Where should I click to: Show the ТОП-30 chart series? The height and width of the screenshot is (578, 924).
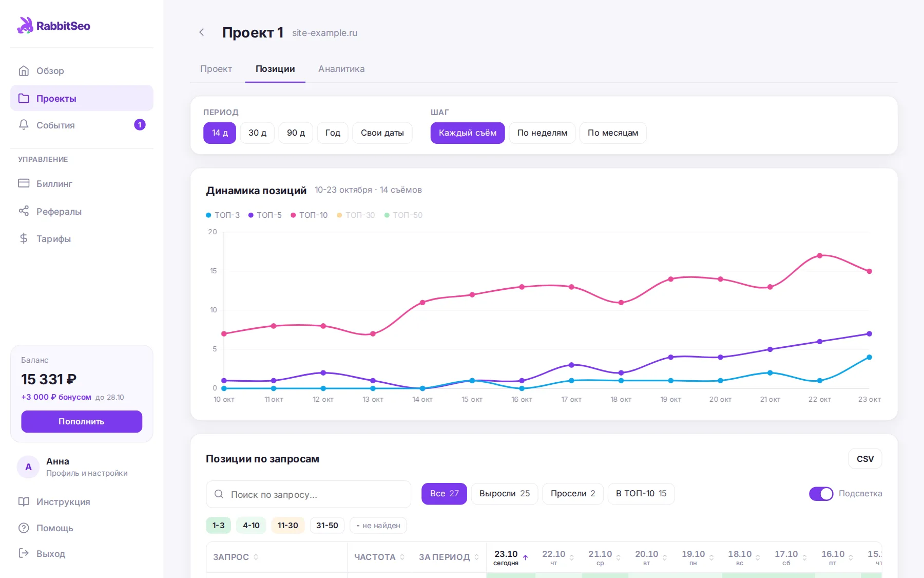click(356, 215)
